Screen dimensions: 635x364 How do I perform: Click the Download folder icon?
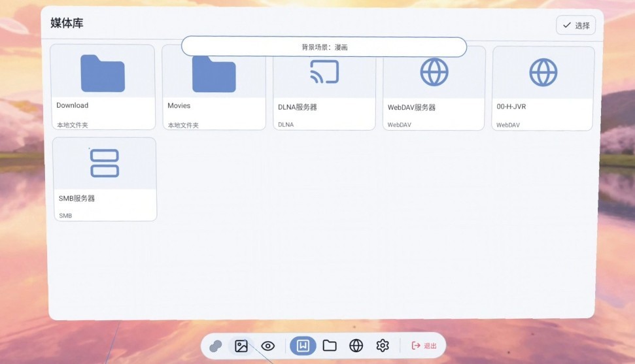[x=103, y=73]
